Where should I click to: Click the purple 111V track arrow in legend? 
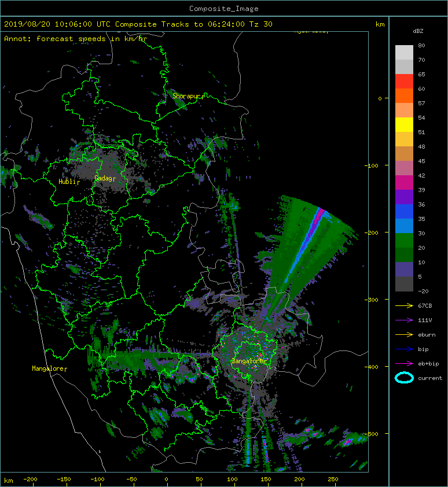404,320
